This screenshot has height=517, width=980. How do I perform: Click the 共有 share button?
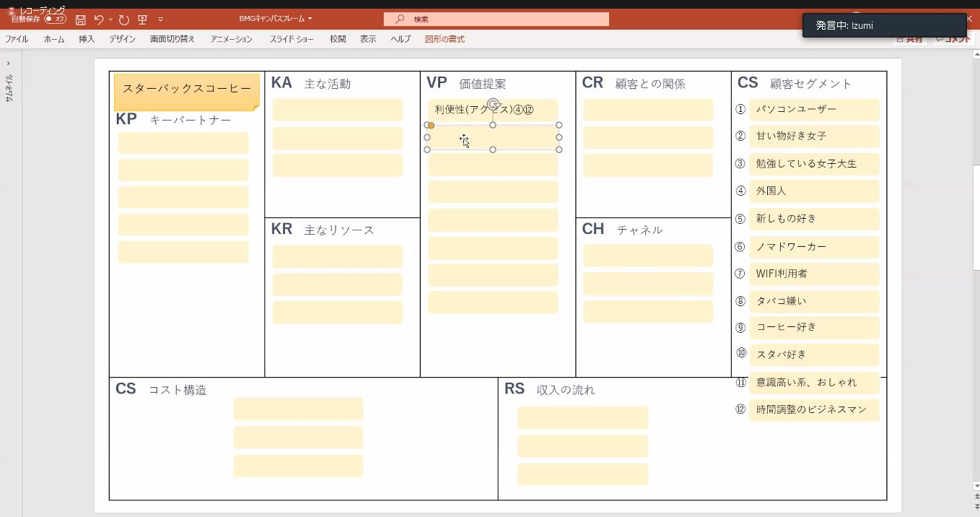tap(909, 39)
